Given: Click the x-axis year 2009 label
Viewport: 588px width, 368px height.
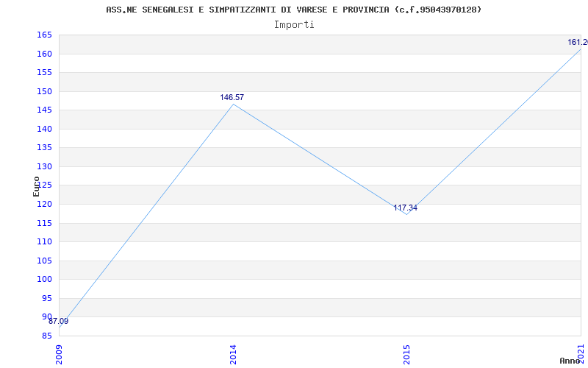Looking at the screenshot, I should (x=59, y=355).
